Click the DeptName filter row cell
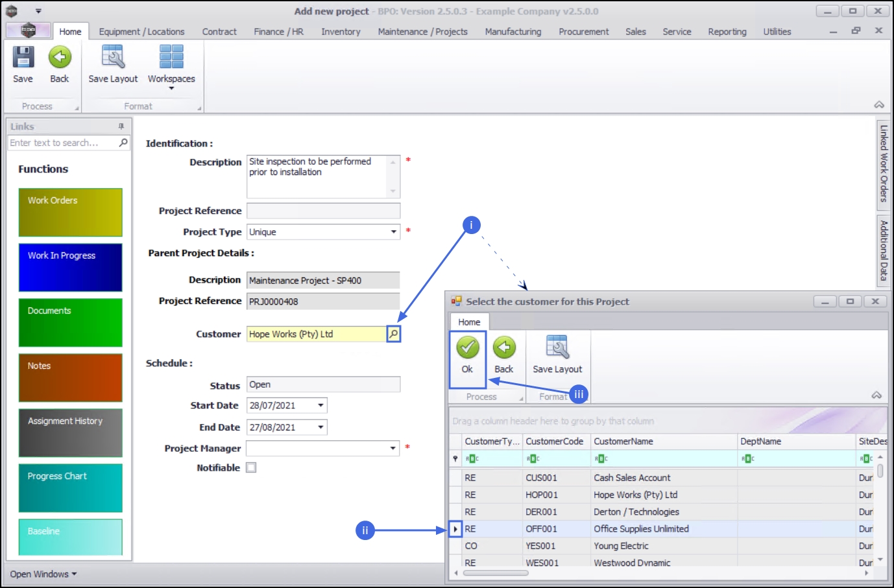The height and width of the screenshot is (588, 894). point(797,458)
